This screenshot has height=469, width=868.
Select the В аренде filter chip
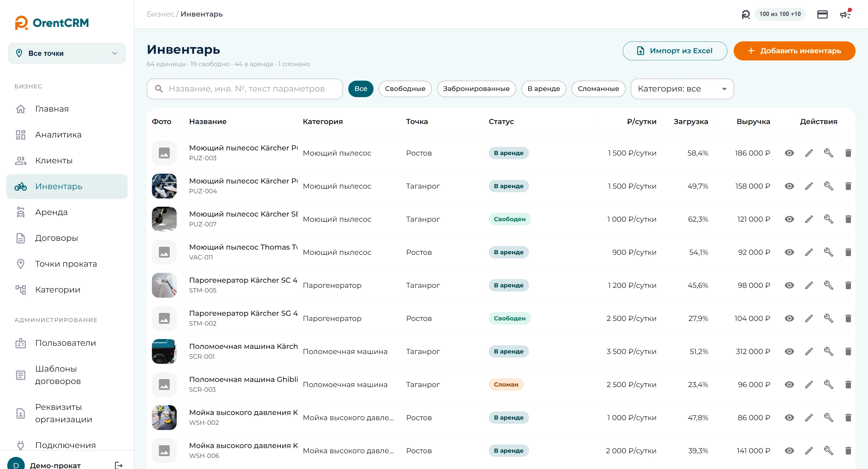(544, 89)
